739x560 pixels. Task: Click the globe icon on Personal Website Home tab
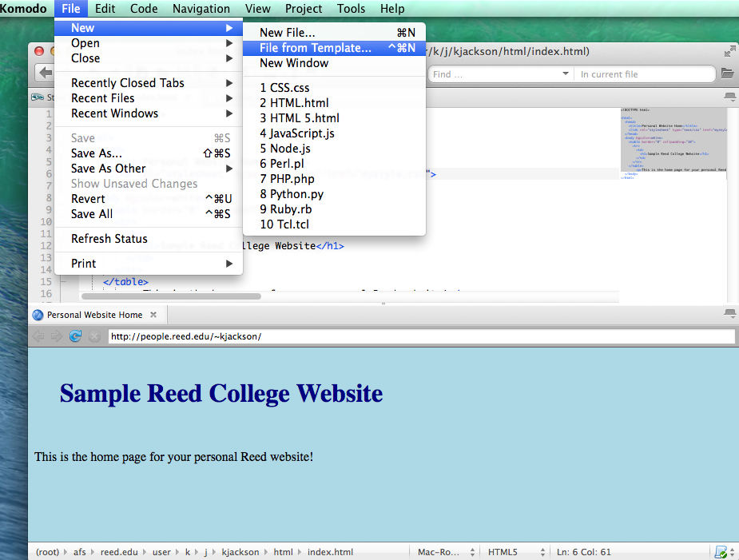pos(38,315)
